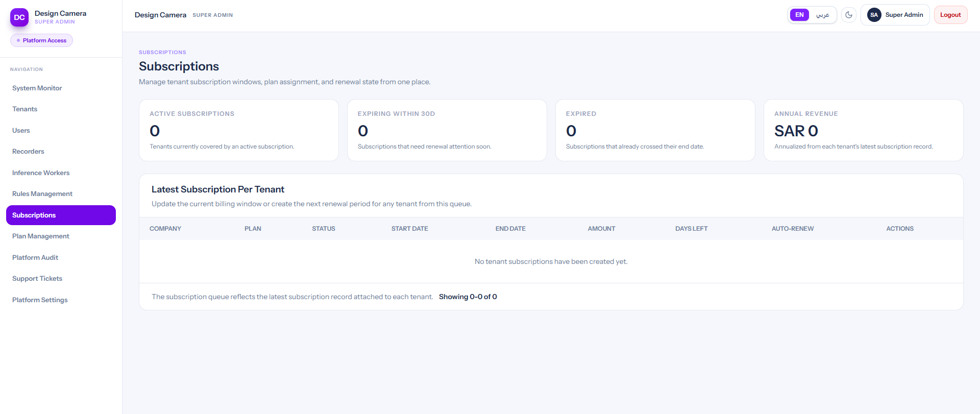Viewport: 980px width, 414px height.
Task: Click the COMPANY column header
Action: [x=165, y=229]
